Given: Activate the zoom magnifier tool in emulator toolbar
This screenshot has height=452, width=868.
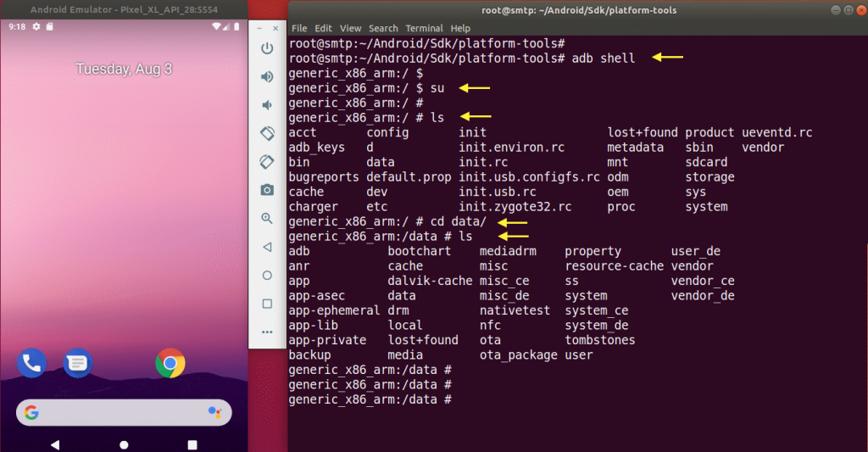Looking at the screenshot, I should point(267,218).
